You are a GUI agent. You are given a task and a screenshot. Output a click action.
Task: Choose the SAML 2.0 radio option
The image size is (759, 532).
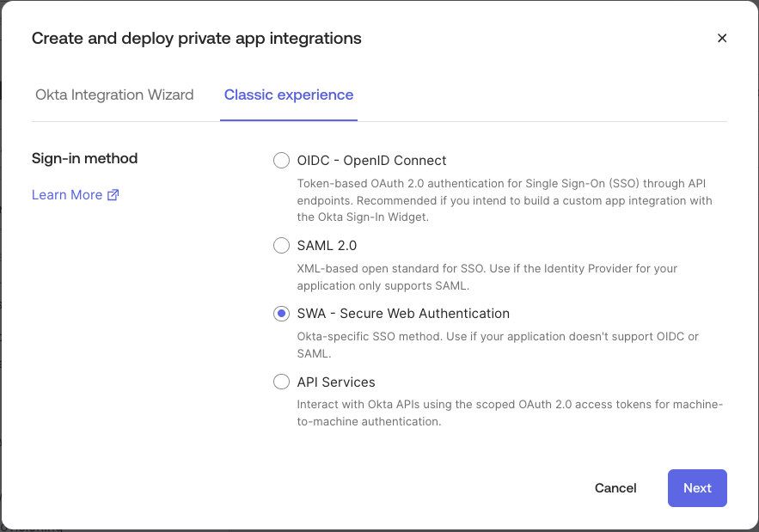pos(281,246)
